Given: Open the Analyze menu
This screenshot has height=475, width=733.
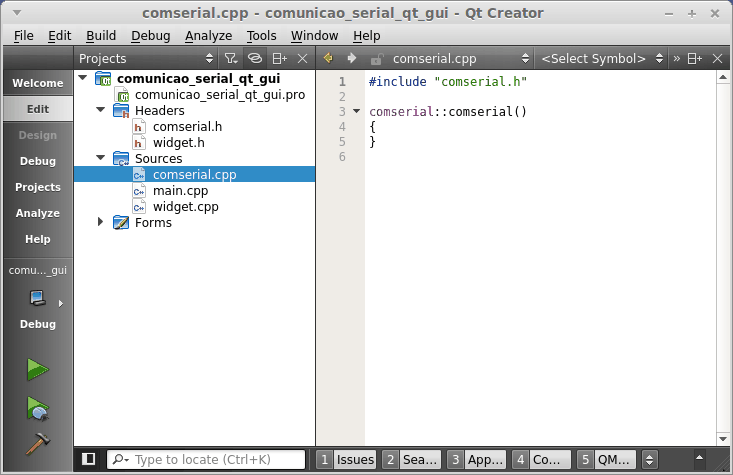Looking at the screenshot, I should point(208,36).
